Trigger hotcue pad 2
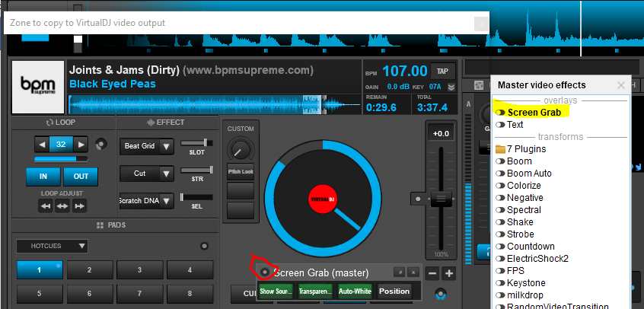 point(90,270)
